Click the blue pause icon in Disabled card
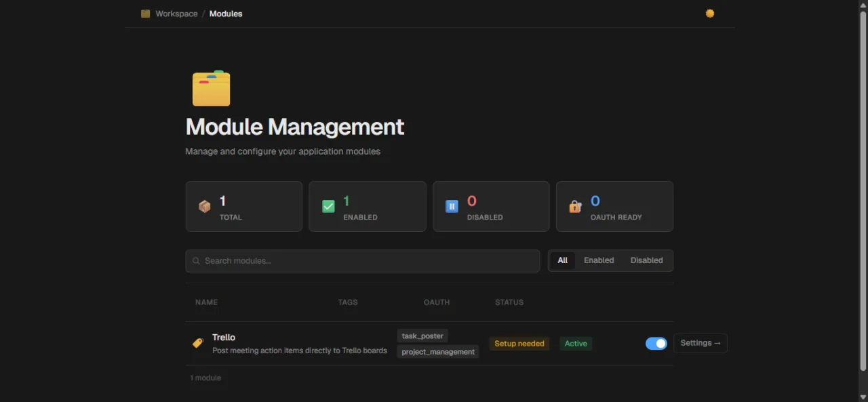868x402 pixels. [x=452, y=207]
